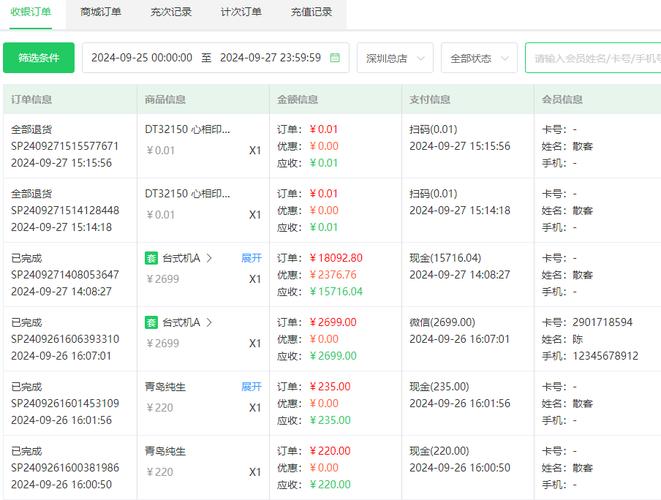Switch to the 商城订单 tab
Viewport: 661px width, 500px height.
point(101,12)
